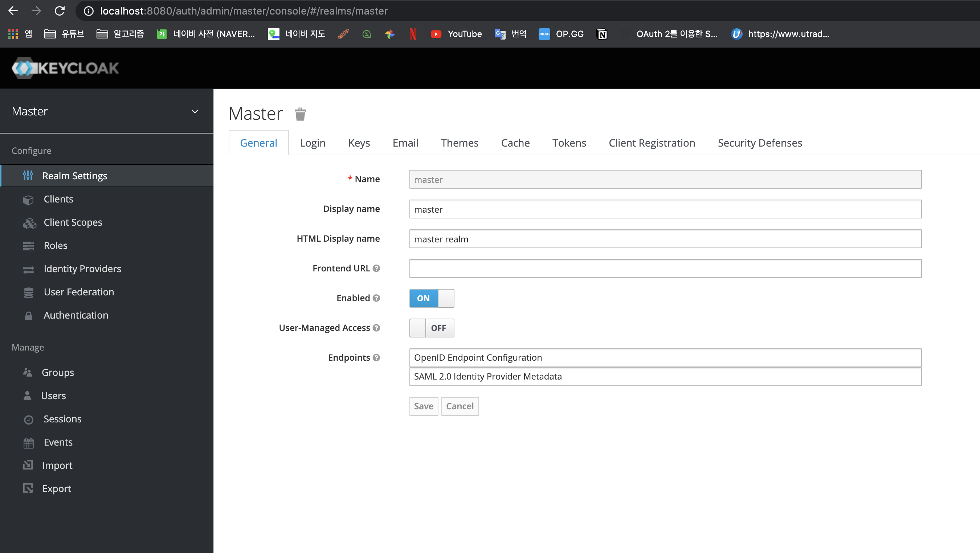Click the Roles list icon

tap(29, 246)
